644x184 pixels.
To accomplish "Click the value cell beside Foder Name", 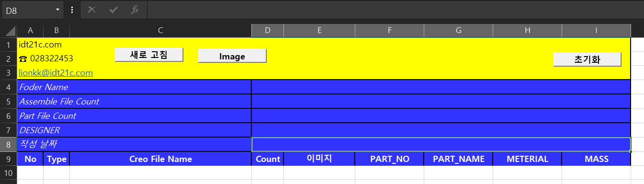I will (x=441, y=87).
